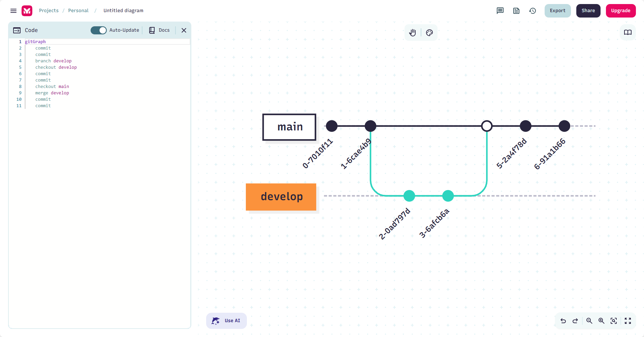Select the hand pan tool
644x337 pixels.
pyautogui.click(x=413, y=33)
